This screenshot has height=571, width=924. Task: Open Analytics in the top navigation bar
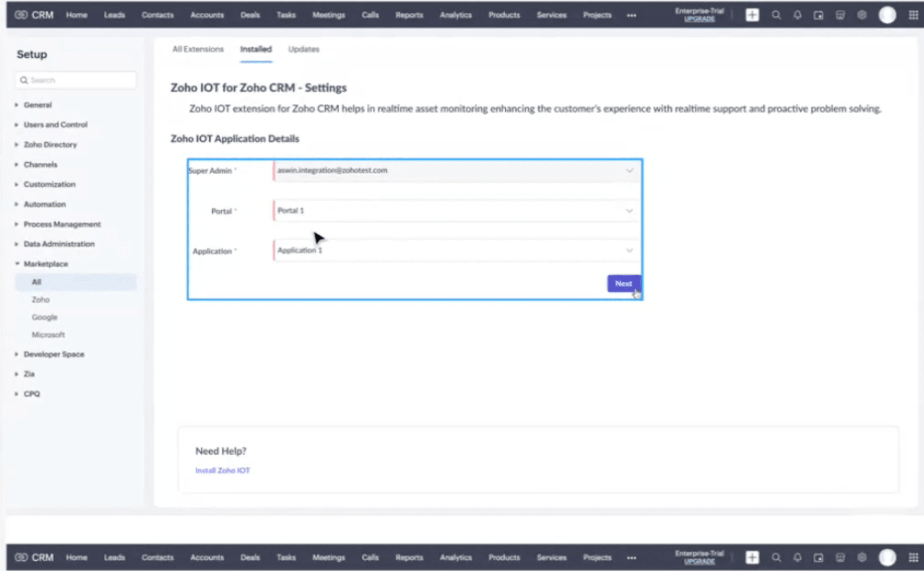click(456, 15)
